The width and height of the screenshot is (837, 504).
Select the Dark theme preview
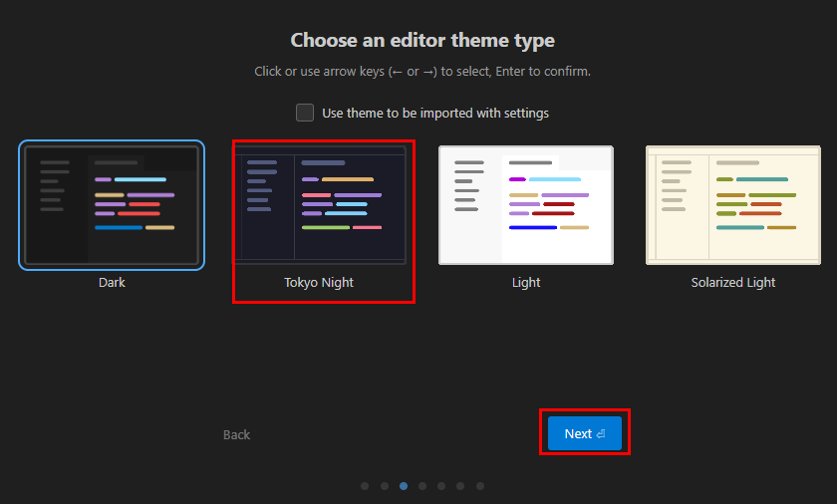click(112, 205)
